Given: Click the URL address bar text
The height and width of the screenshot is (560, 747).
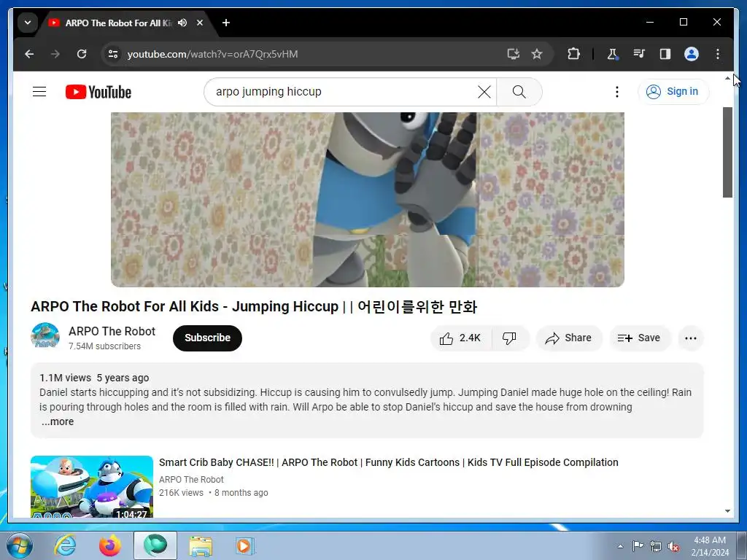Looking at the screenshot, I should pos(212,54).
